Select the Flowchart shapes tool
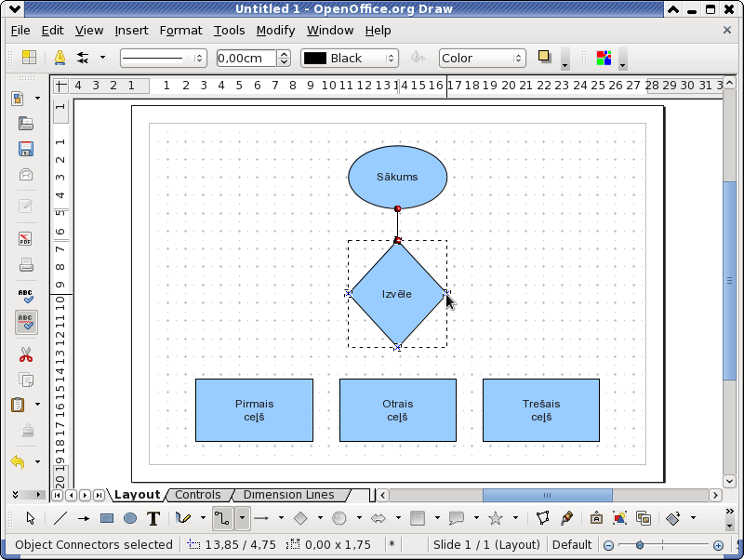 [418, 518]
